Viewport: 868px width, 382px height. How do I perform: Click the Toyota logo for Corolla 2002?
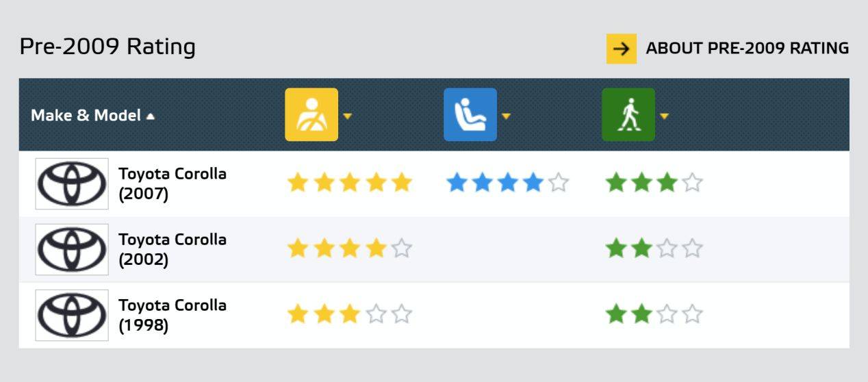72,249
